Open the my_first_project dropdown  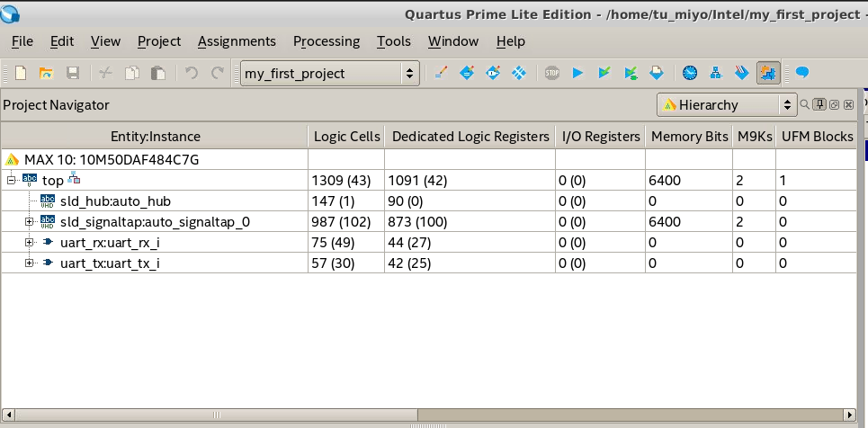point(329,73)
